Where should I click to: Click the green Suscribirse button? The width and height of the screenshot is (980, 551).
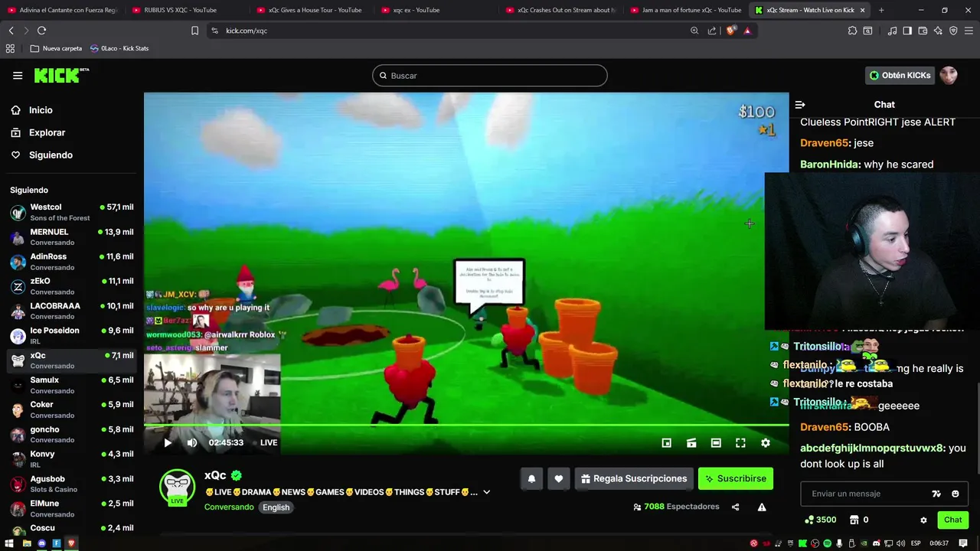(x=736, y=479)
